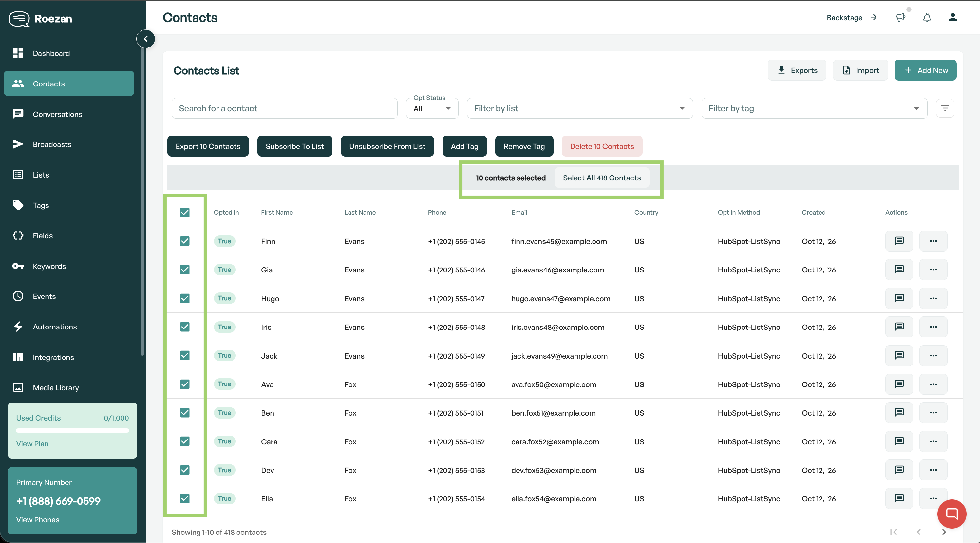The width and height of the screenshot is (980, 543).
Task: Open more actions for Hugo Evans
Action: point(933,298)
